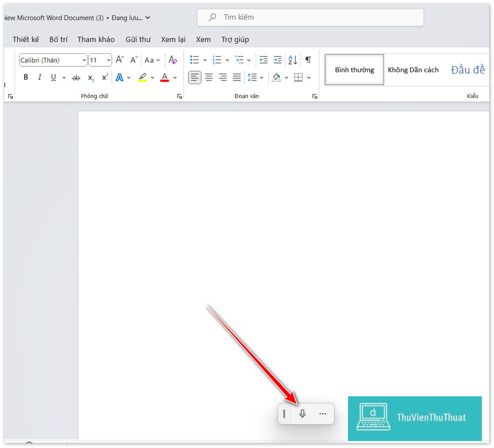Open the Xem lại tab
Image resolution: width=494 pixels, height=448 pixels.
[173, 39]
